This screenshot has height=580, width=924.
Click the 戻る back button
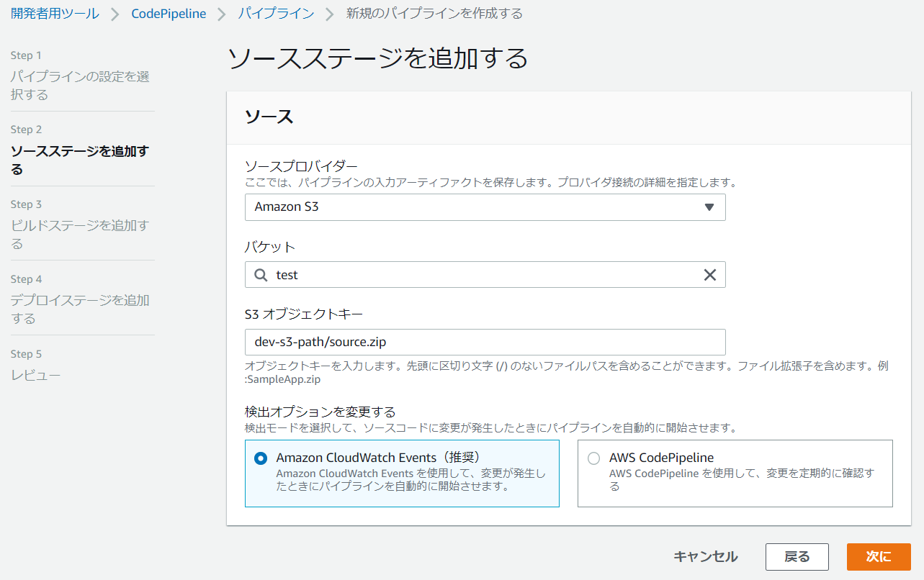pyautogui.click(x=797, y=556)
